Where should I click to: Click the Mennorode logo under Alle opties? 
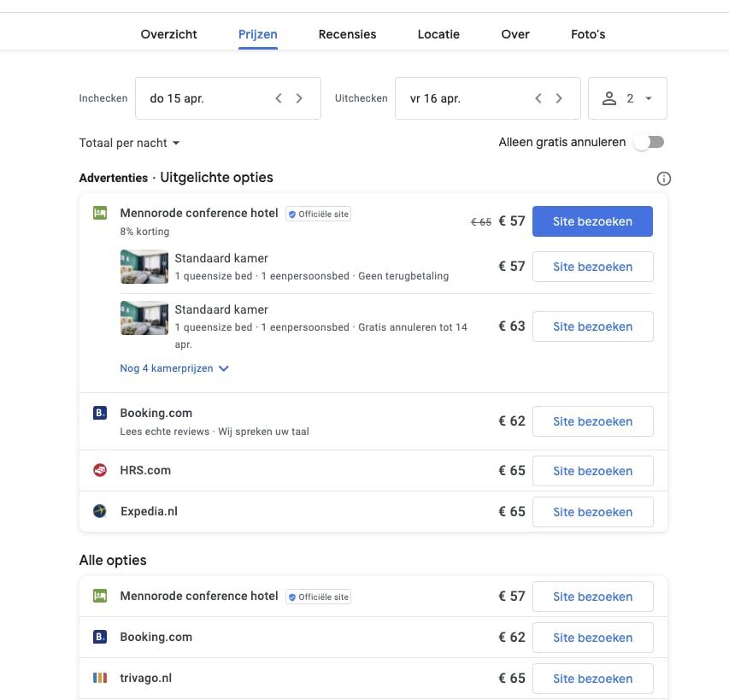tap(100, 596)
